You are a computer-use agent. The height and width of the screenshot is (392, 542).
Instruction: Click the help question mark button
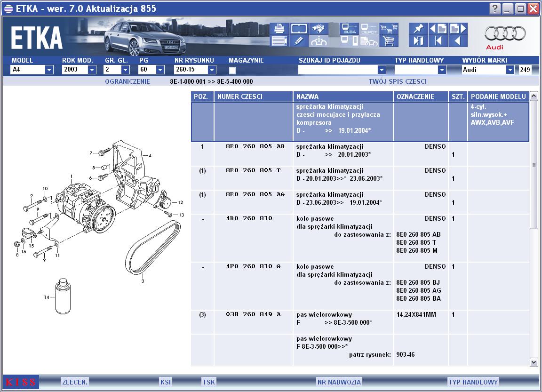(494, 8)
